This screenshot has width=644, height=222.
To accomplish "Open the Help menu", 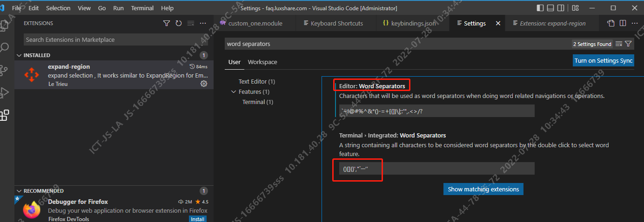I will (167, 8).
